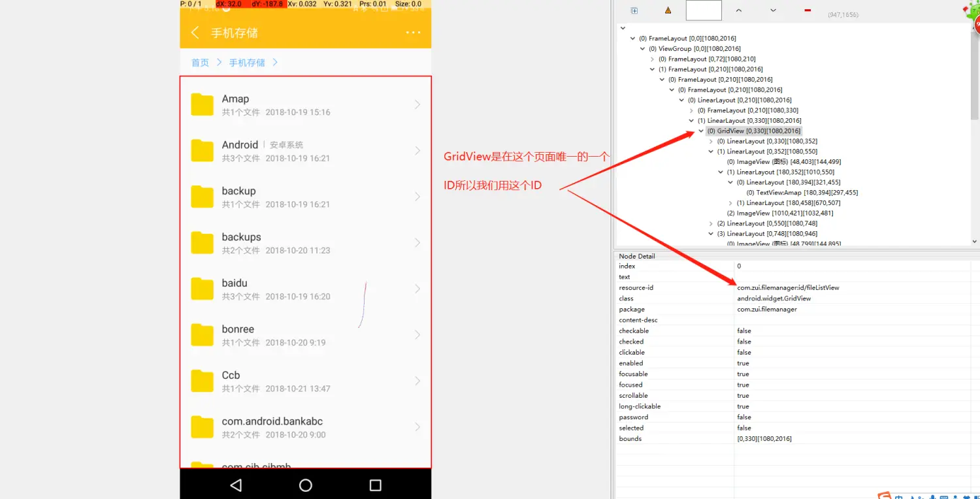Click the scrollable property row
The height and width of the screenshot is (499, 980).
[x=794, y=395]
